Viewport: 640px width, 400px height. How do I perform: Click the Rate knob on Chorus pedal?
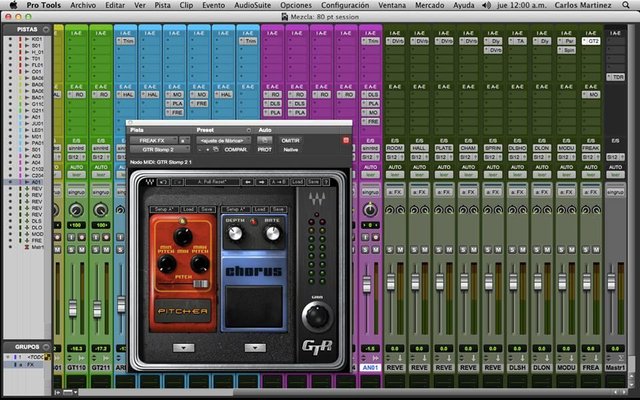click(272, 233)
